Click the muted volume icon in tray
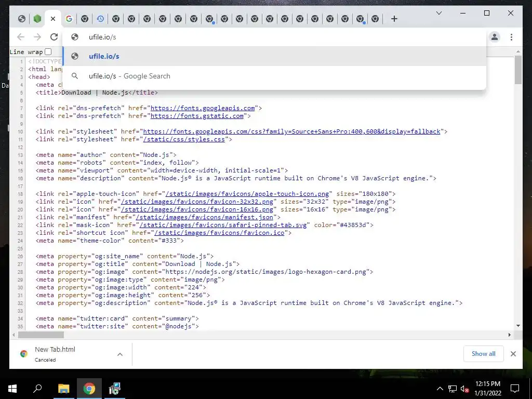The height and width of the screenshot is (399, 532). coord(464,389)
